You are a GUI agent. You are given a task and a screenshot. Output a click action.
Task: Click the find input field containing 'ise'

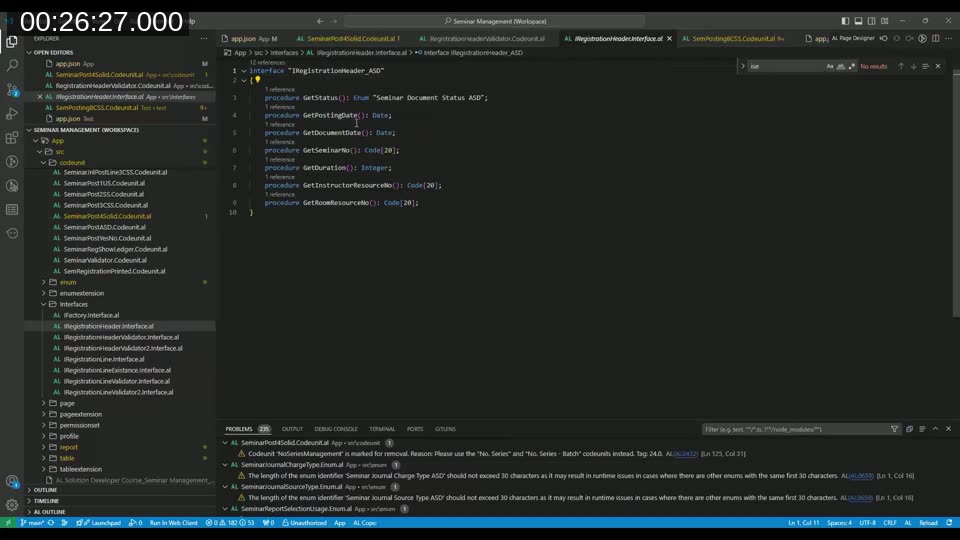pos(786,66)
